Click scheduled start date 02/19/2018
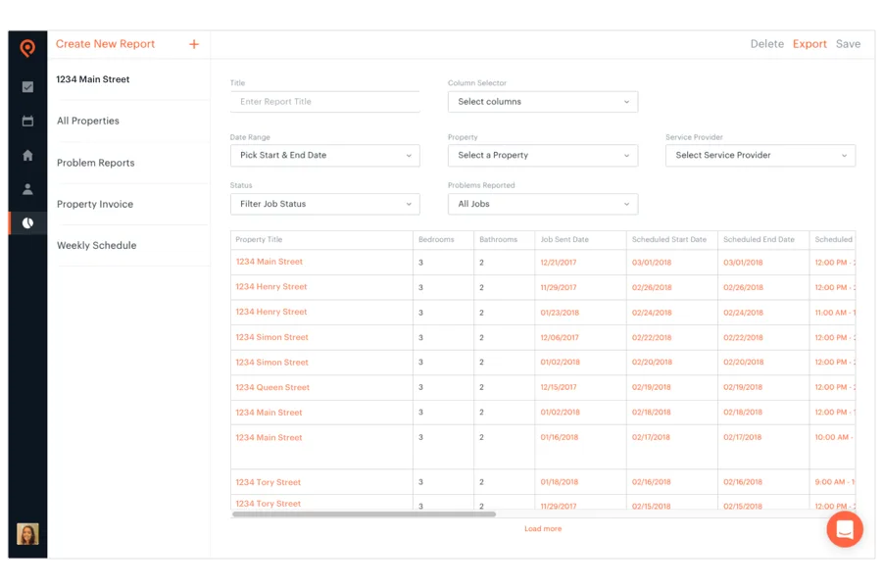Image resolution: width=882 pixels, height=588 pixels. (652, 387)
